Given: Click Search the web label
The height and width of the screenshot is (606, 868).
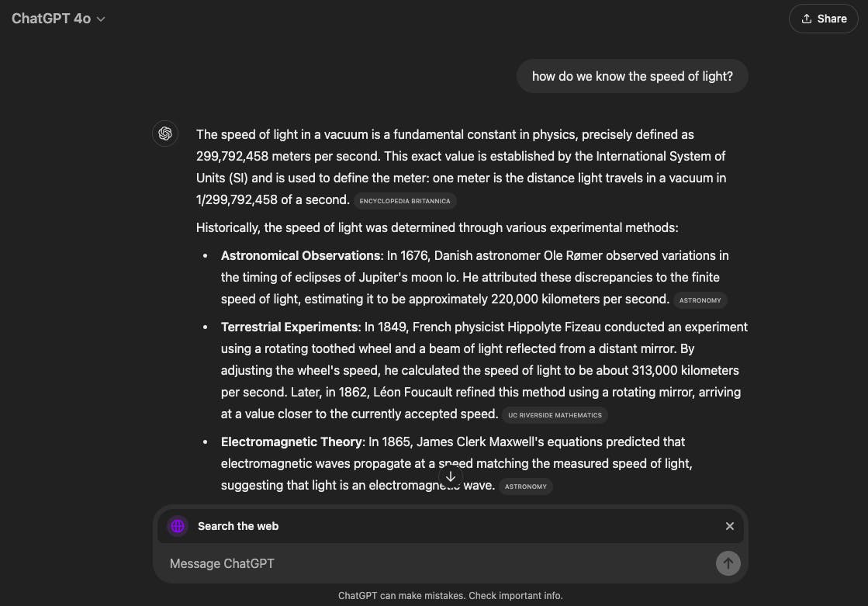Looking at the screenshot, I should [x=237, y=526].
